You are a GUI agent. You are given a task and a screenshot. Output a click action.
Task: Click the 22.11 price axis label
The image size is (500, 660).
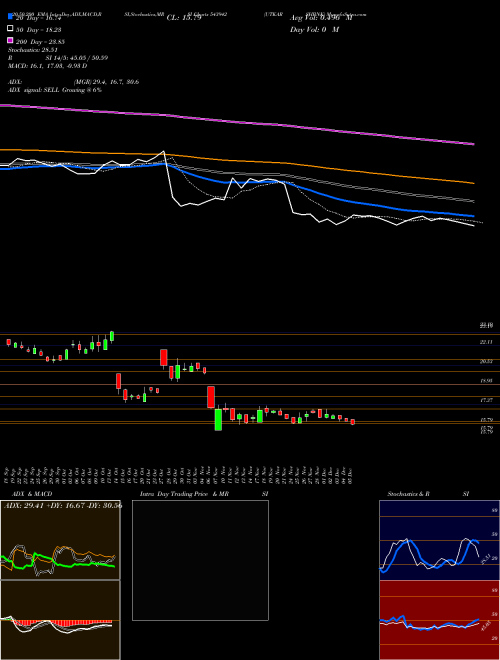(486, 342)
